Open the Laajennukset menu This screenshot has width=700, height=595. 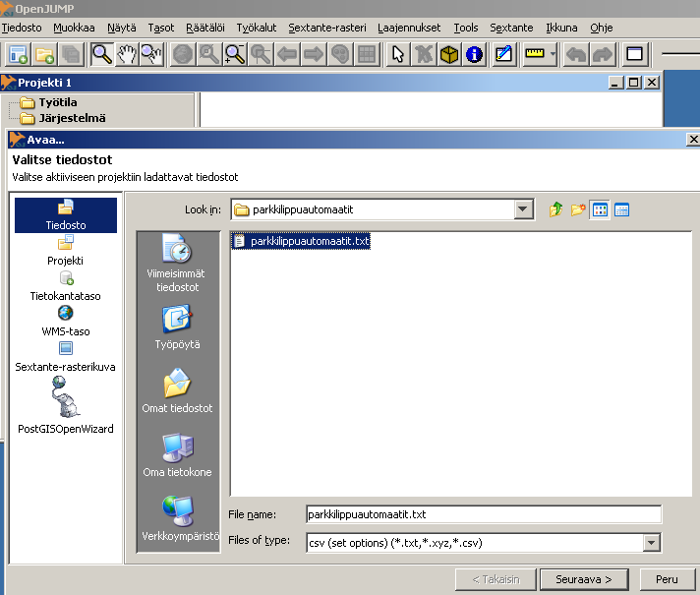(x=409, y=28)
